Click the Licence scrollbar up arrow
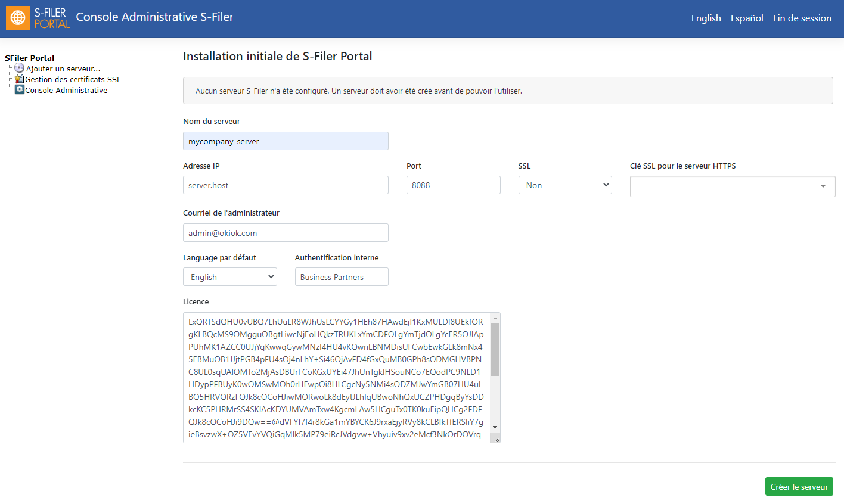This screenshot has width=844, height=504. tap(495, 318)
